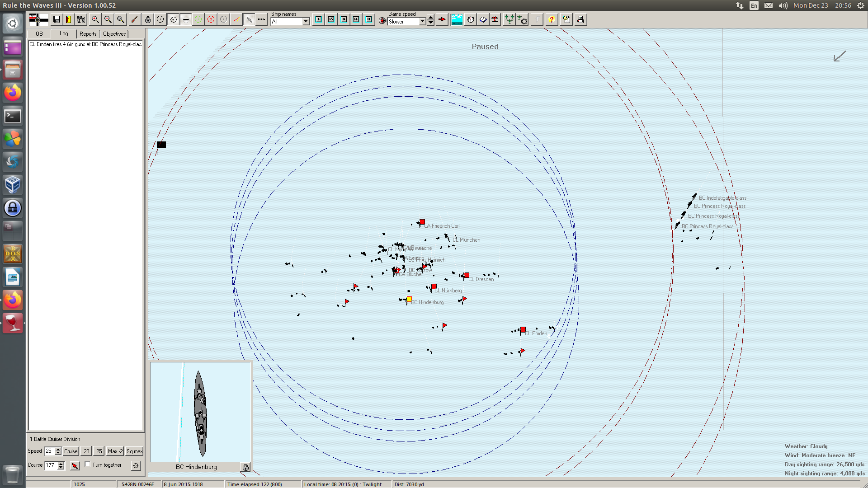The width and height of the screenshot is (868, 488).
Task: Open help with yellow question mark icon
Action: point(551,19)
